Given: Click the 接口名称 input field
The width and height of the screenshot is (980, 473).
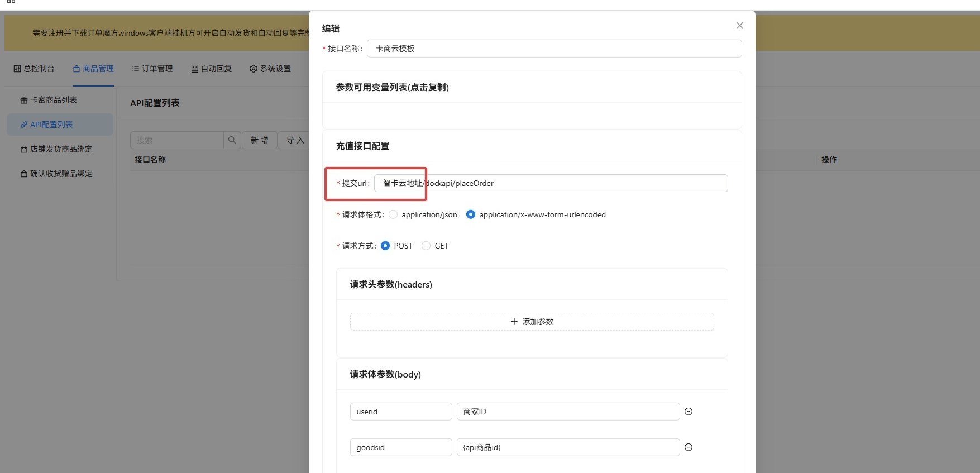Looking at the screenshot, I should click(x=554, y=49).
